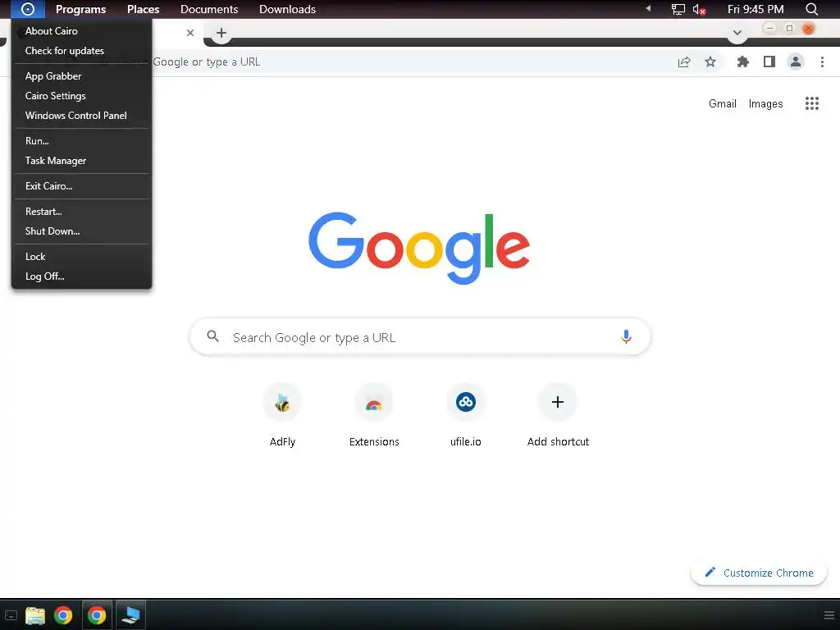Click magnifier icon in Google search box

212,336
